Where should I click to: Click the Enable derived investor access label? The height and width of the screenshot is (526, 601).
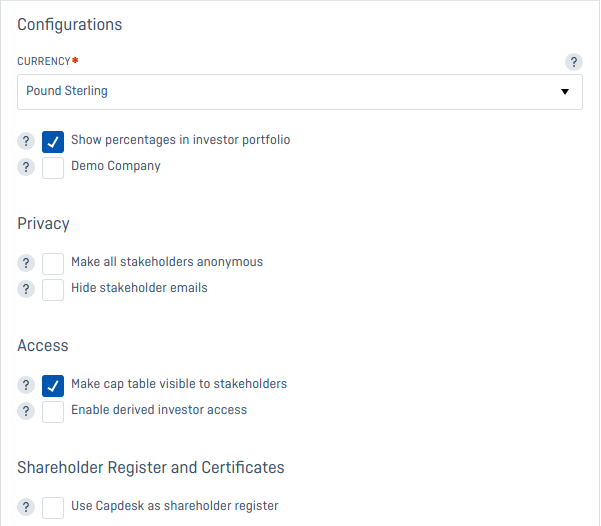[159, 409]
